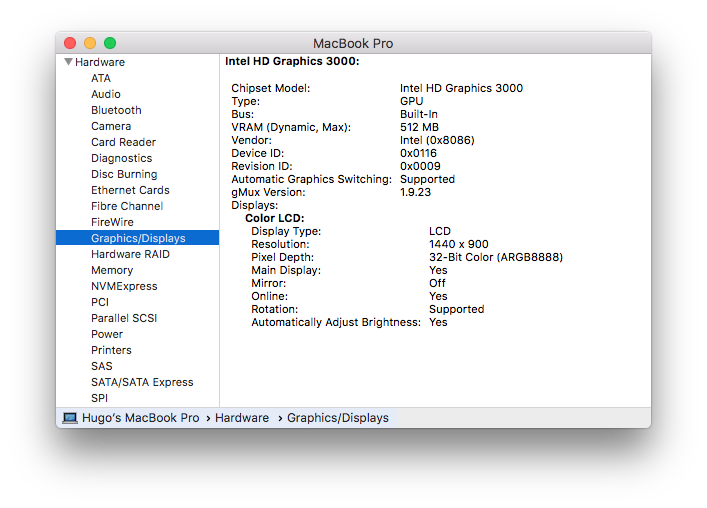Open the NVMExpress section

[x=124, y=286]
